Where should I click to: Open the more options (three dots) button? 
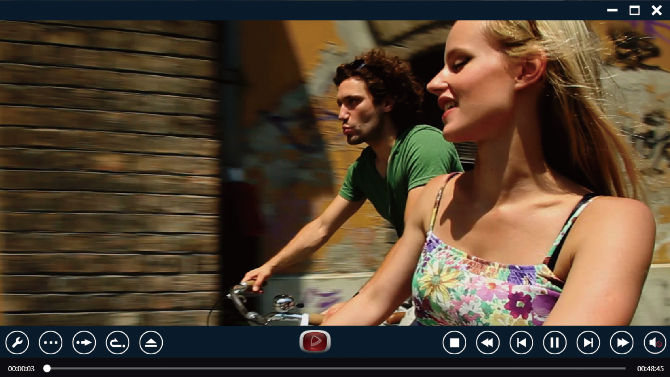pyautogui.click(x=50, y=343)
